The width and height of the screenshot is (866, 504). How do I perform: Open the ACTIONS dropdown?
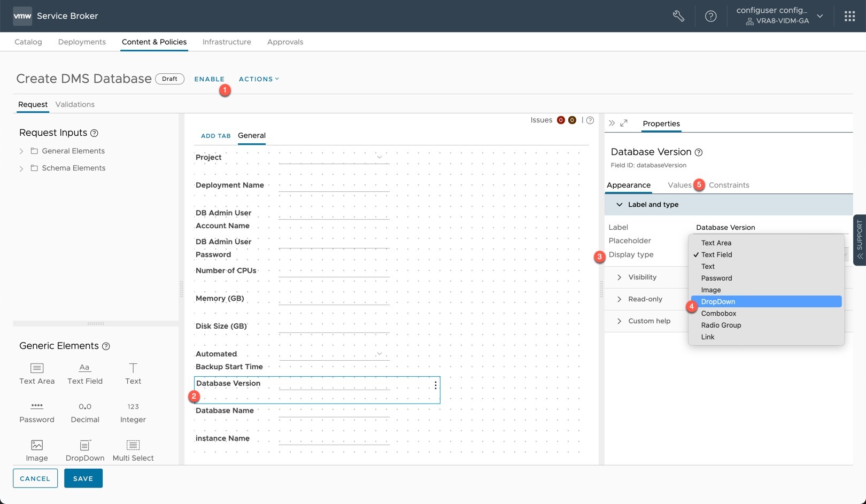(x=259, y=79)
